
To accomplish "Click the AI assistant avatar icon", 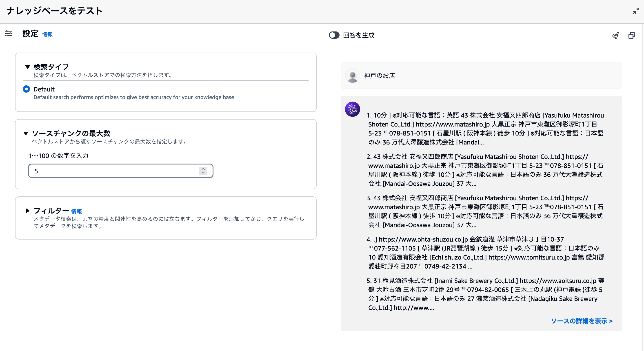I will 353,109.
